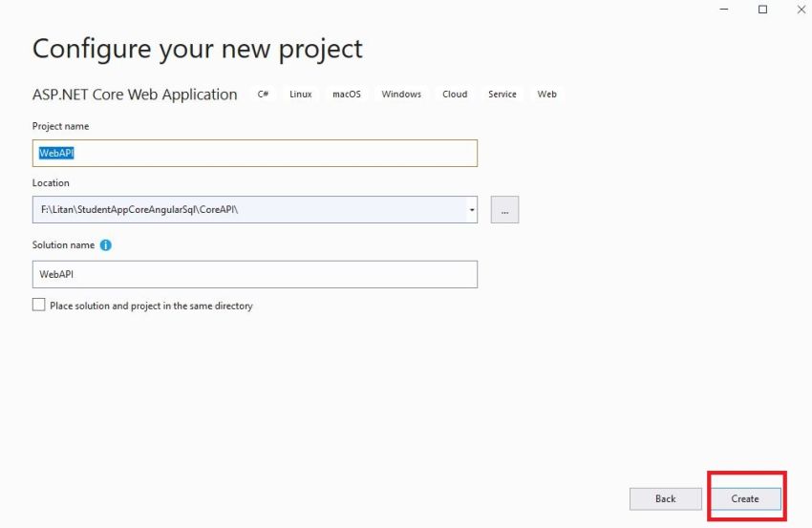The width and height of the screenshot is (812, 528).
Task: Click the Location path text field
Action: (248, 210)
